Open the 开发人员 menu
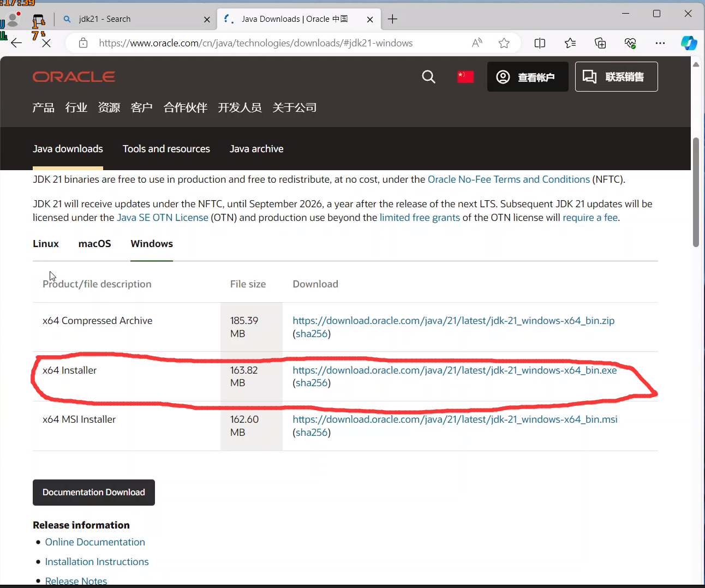This screenshot has height=588, width=705. (240, 107)
